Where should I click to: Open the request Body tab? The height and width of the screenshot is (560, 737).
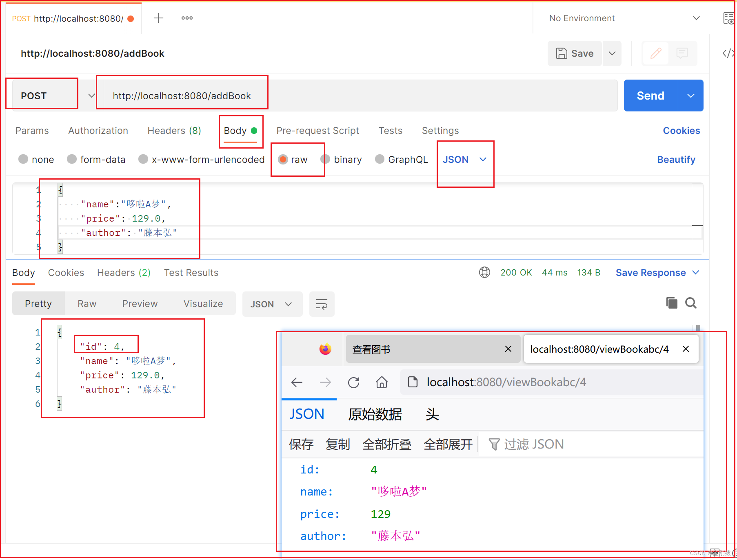coord(240,131)
